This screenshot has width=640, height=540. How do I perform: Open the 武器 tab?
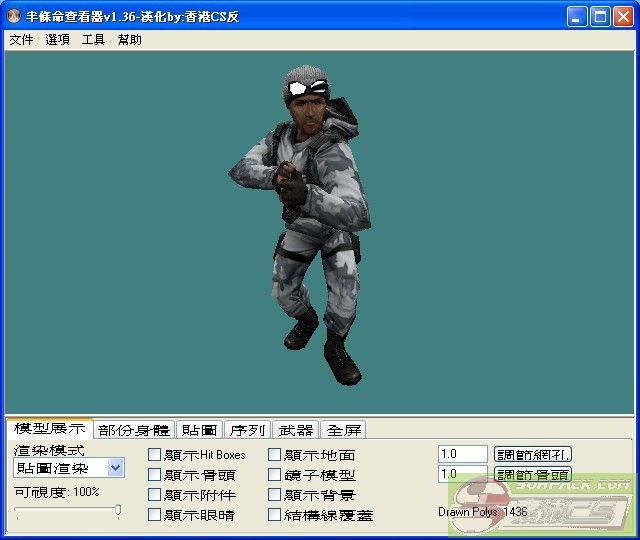click(x=295, y=430)
